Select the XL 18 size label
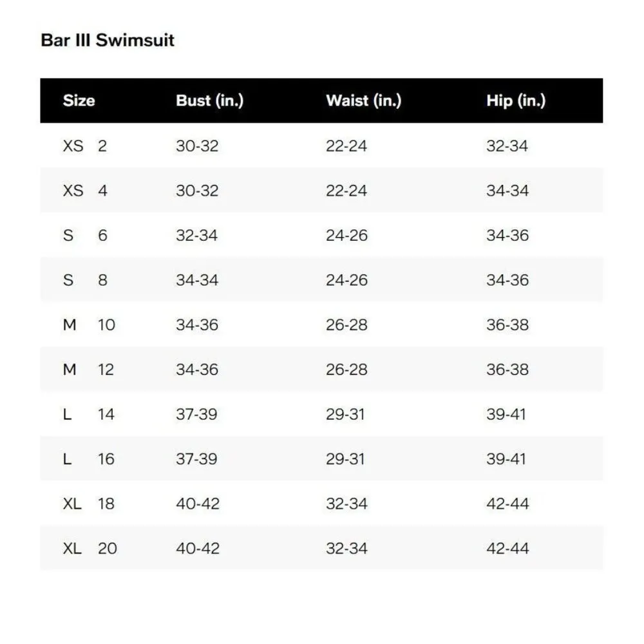Screen dimensions: 644x644 click(x=89, y=504)
